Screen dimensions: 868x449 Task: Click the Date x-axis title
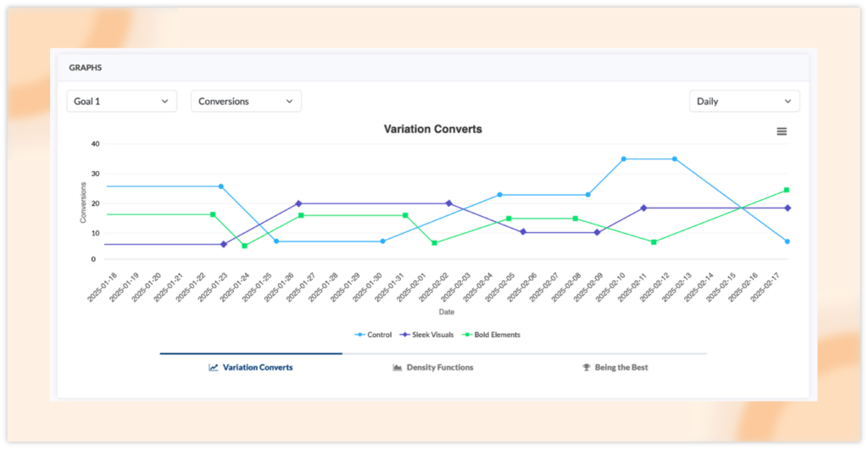point(447,312)
